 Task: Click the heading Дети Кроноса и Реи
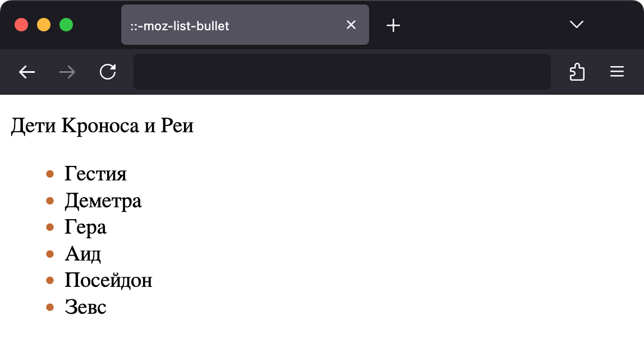pyautogui.click(x=102, y=125)
